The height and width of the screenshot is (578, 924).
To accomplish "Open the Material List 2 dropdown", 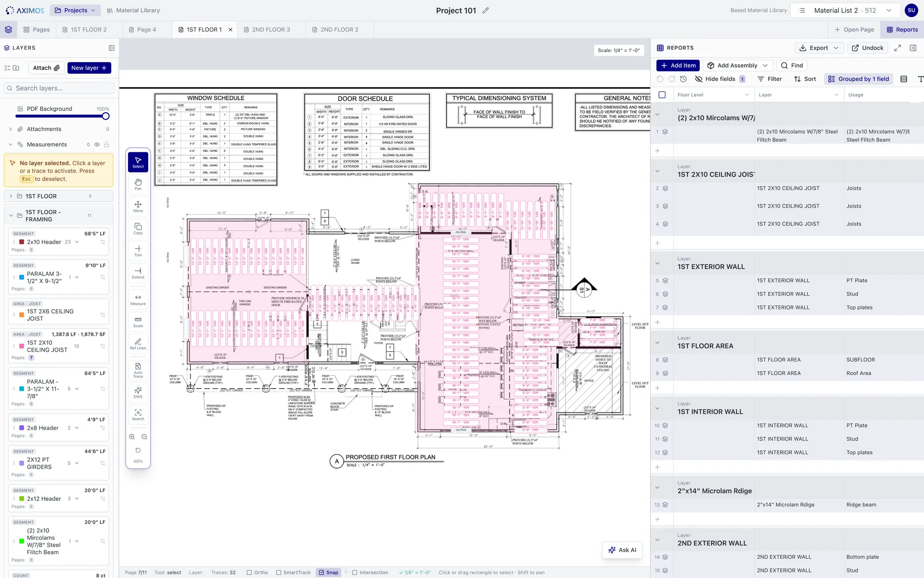I will tap(845, 10).
